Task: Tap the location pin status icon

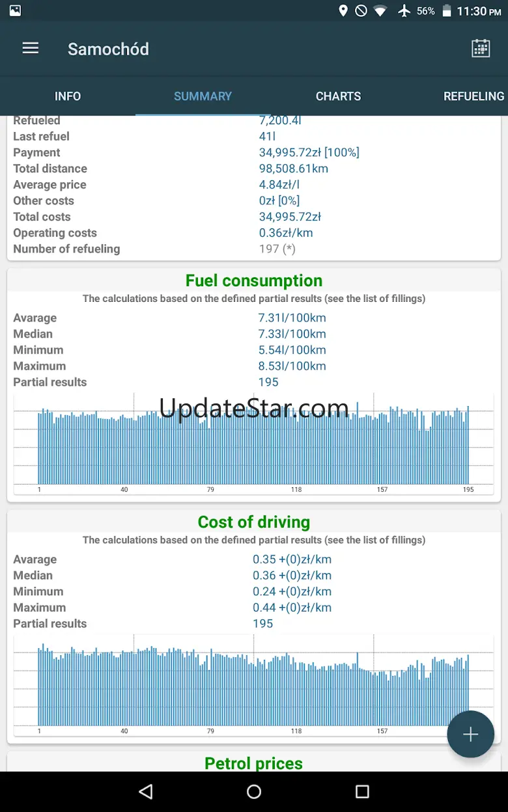Action: (x=343, y=11)
